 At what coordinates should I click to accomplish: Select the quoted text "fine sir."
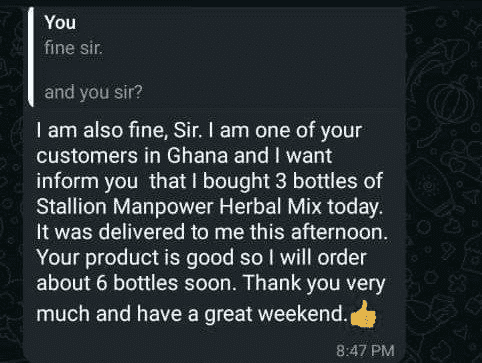click(73, 49)
